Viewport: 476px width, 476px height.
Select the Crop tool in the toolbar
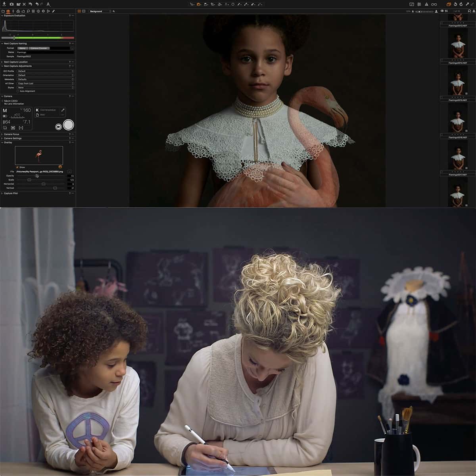213,4
